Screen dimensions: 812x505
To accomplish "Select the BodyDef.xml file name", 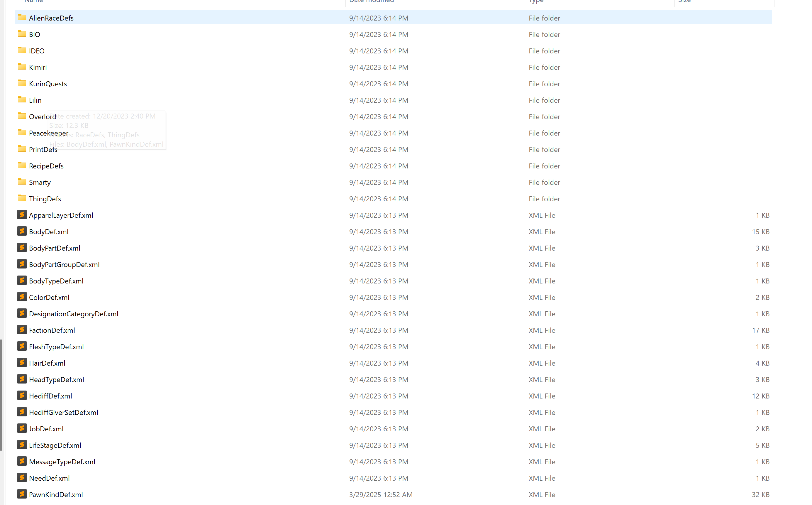I will tap(49, 232).
